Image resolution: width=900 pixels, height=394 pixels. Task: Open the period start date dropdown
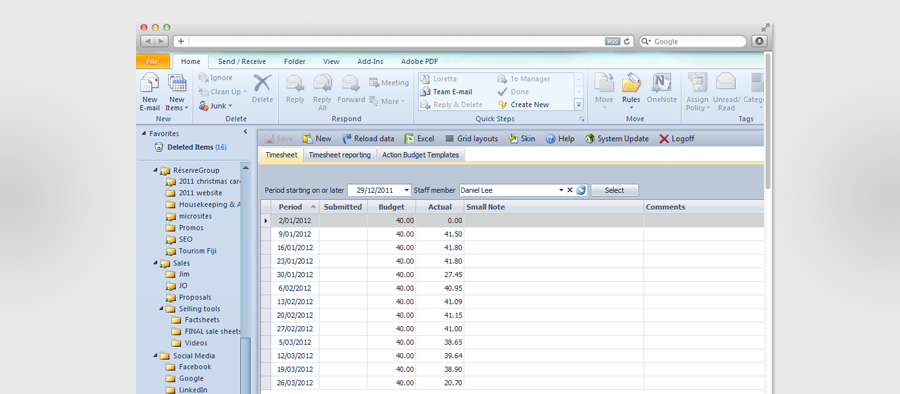[x=407, y=190]
